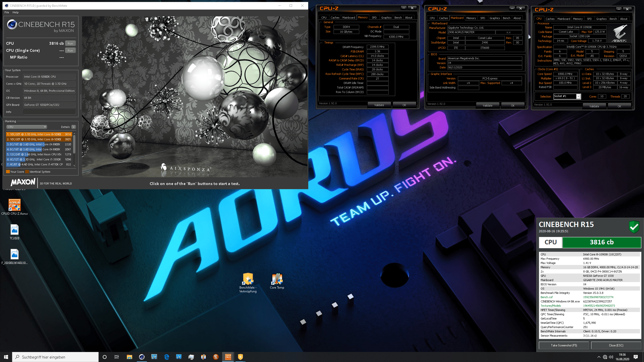
Task: Open the File menu in Cinebench
Action: (7, 12)
